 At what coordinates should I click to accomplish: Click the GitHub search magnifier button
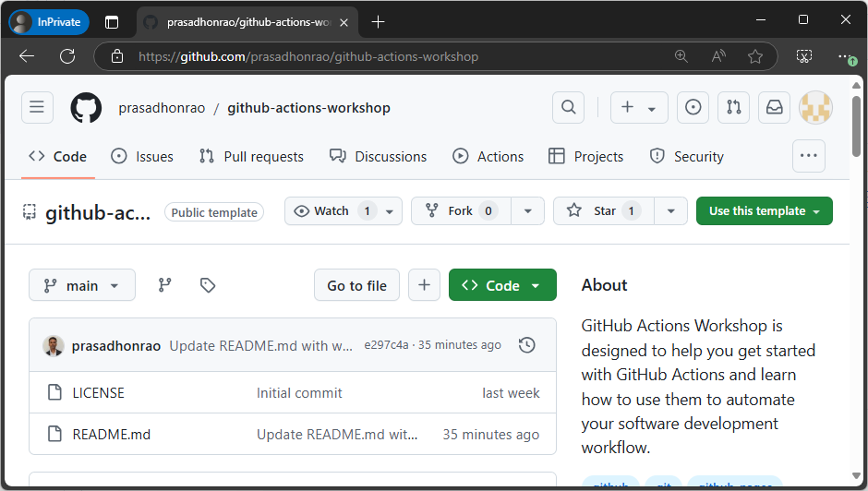tap(569, 107)
